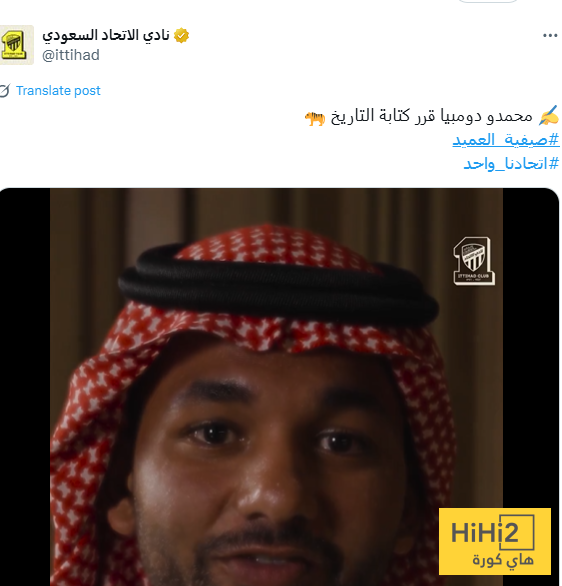Click the Ittihad Club logo watermark in video
The width and height of the screenshot is (562, 586).
(473, 261)
